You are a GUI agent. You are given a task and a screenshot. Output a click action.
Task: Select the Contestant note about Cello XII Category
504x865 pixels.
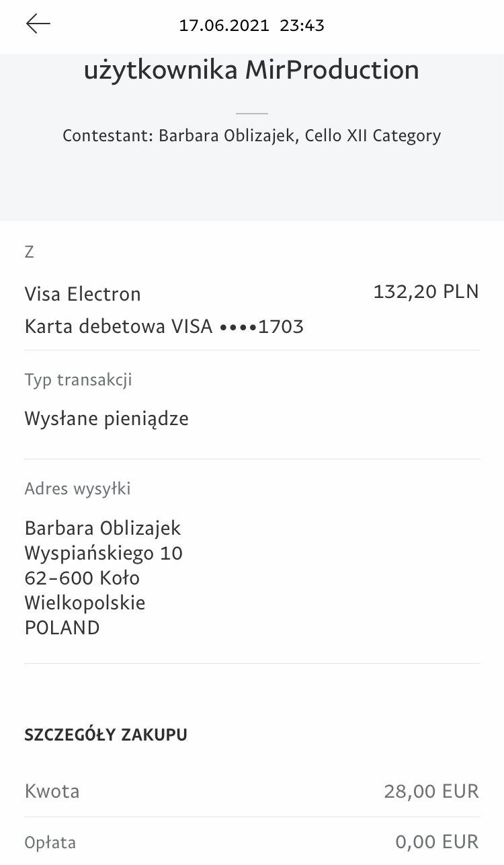(x=251, y=136)
